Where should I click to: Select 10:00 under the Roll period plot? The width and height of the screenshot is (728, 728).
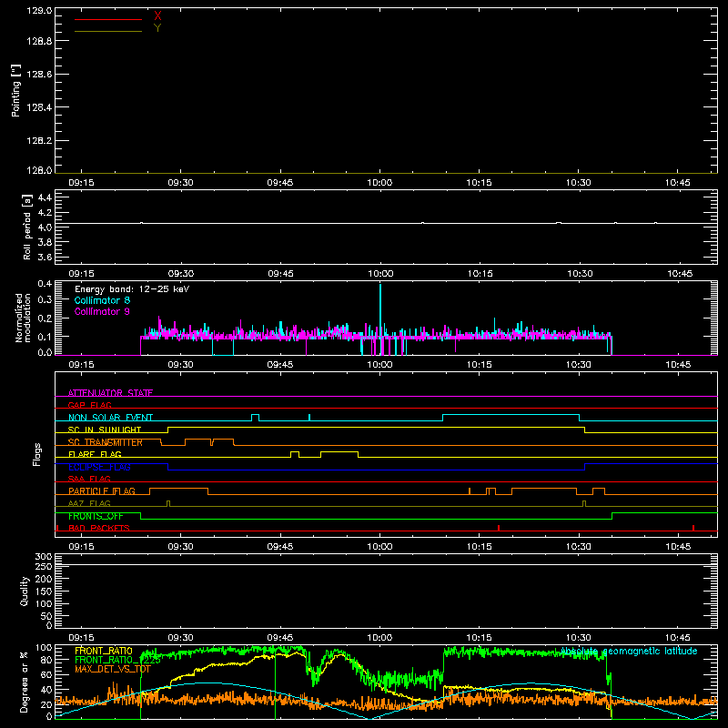(380, 274)
